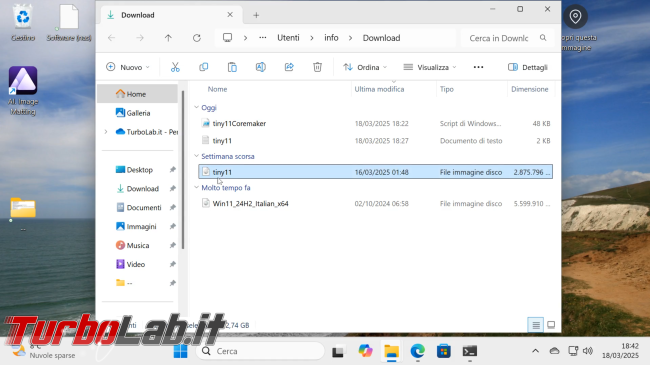
Task: Open Microsoft Store from taskbar
Action: [x=444, y=351]
